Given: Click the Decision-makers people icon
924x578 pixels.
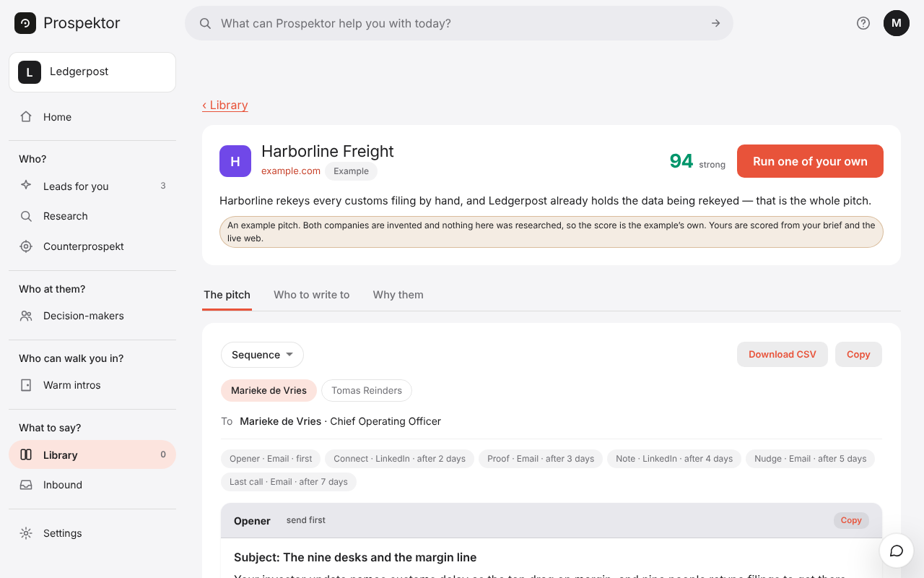Looking at the screenshot, I should pos(26,316).
